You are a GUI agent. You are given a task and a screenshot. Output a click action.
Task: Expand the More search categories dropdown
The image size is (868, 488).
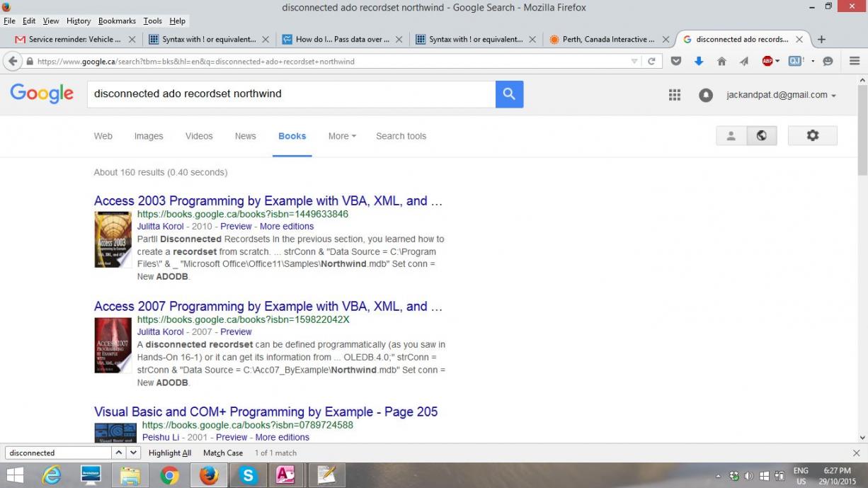coord(342,136)
